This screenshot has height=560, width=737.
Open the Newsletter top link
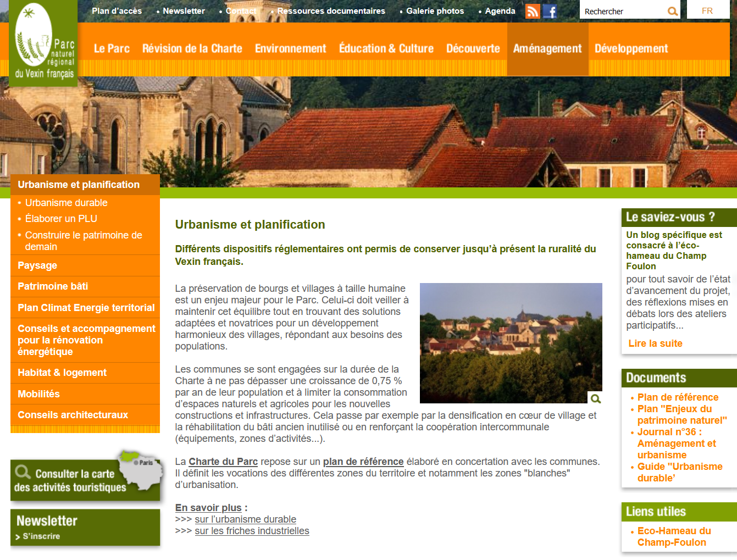pos(184,11)
